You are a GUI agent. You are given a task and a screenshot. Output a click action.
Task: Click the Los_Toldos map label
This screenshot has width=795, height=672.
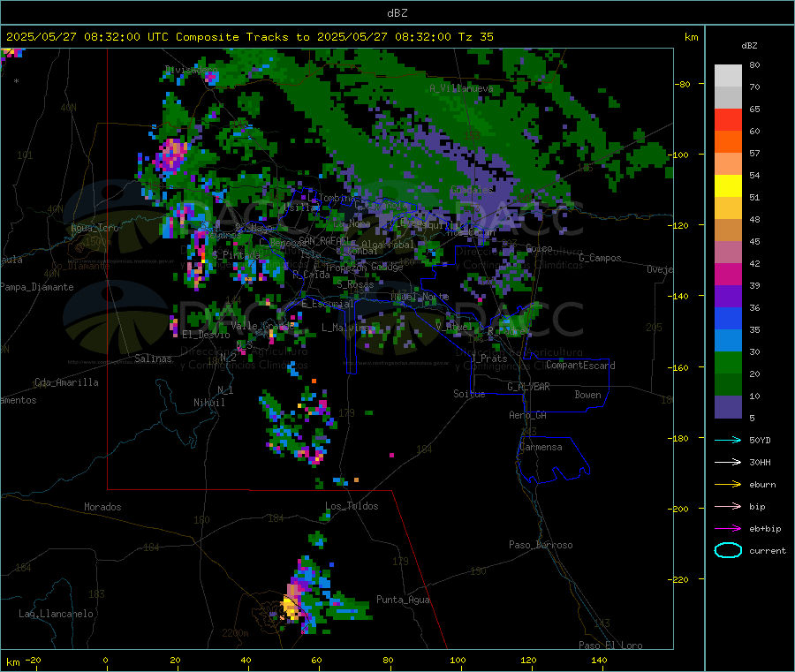352,506
